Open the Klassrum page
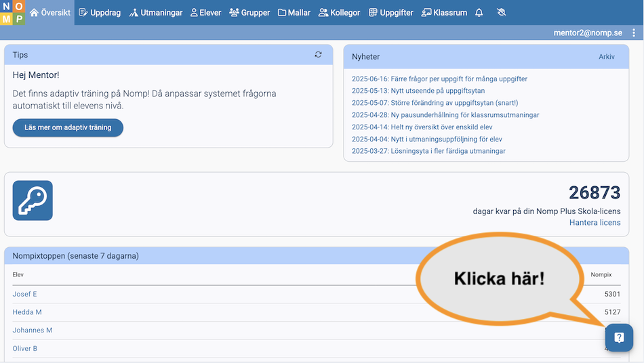Screen dimensions: 644x363 [x=445, y=13]
